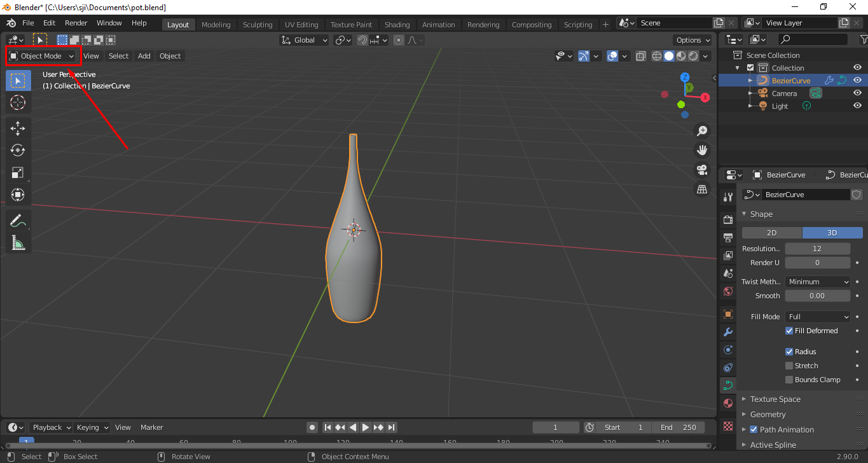Switch to the Shading workspace tab

(397, 24)
